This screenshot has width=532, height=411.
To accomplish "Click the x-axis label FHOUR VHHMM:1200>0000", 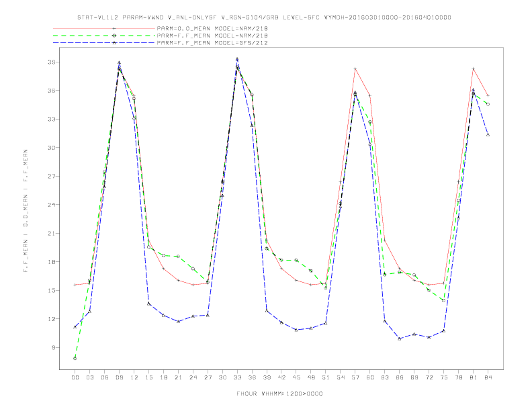I will click(279, 394).
